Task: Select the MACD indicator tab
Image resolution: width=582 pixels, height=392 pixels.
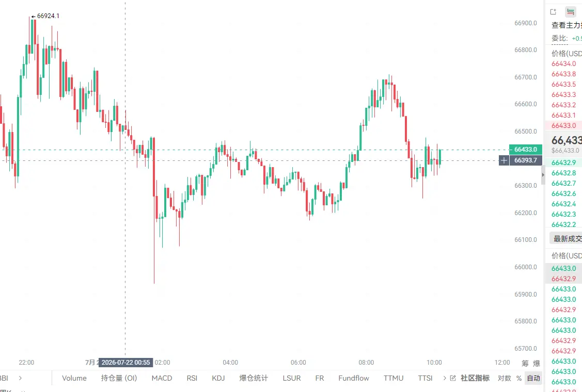Action: [162, 378]
